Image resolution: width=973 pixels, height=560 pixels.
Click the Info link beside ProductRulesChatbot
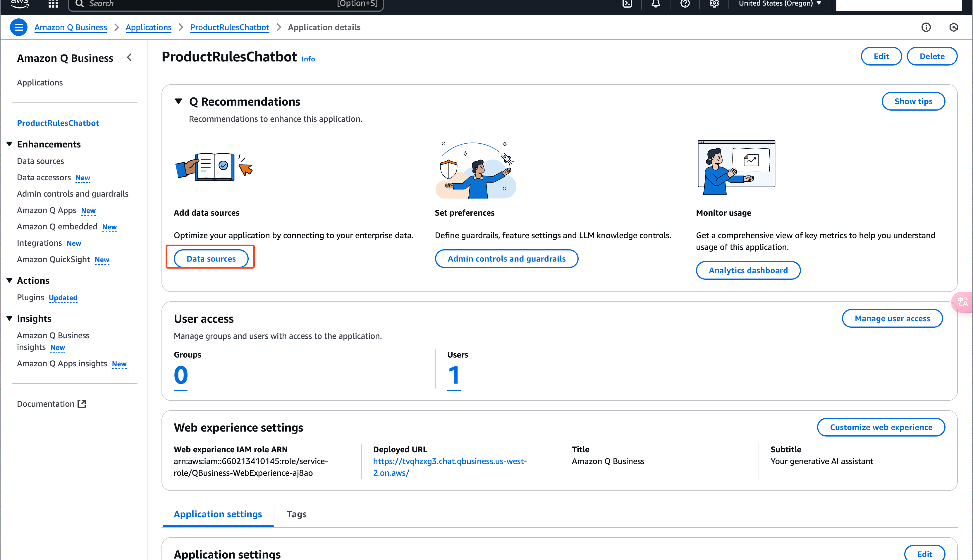308,59
